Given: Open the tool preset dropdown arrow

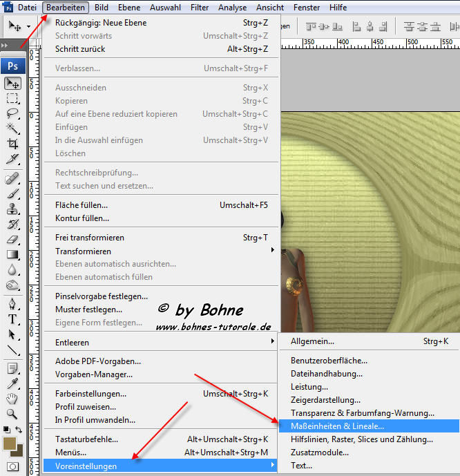Looking at the screenshot, I should point(28,27).
